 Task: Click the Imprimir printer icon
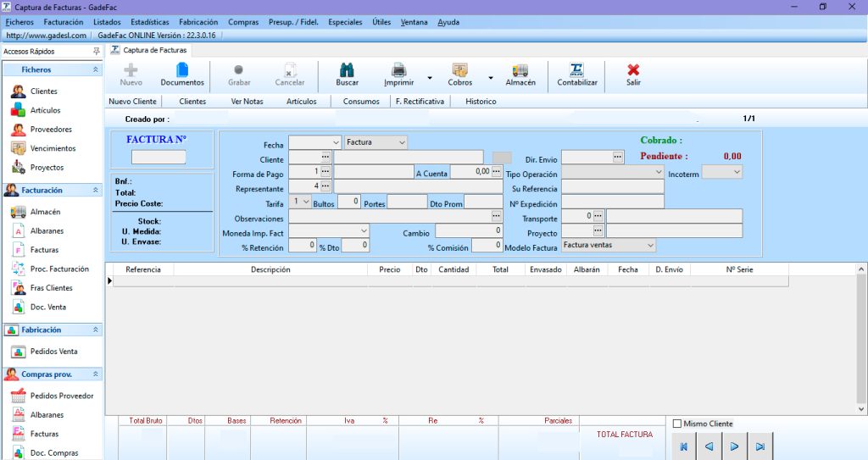[398, 70]
